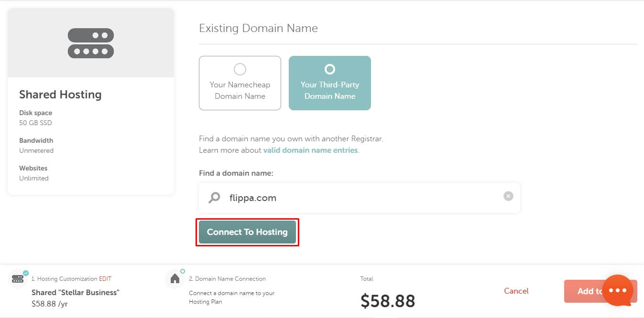Click the Shared "Stellar Business" plan name
Screen dimensions: 644x318
pyautogui.click(x=76, y=292)
